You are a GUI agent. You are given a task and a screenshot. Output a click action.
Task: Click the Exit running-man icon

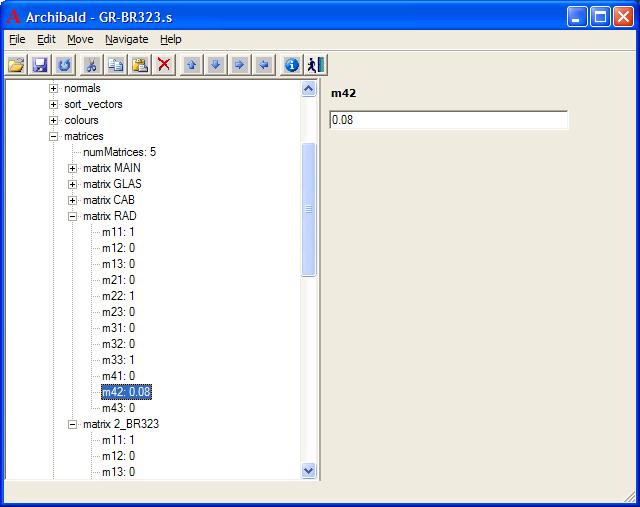(x=316, y=64)
